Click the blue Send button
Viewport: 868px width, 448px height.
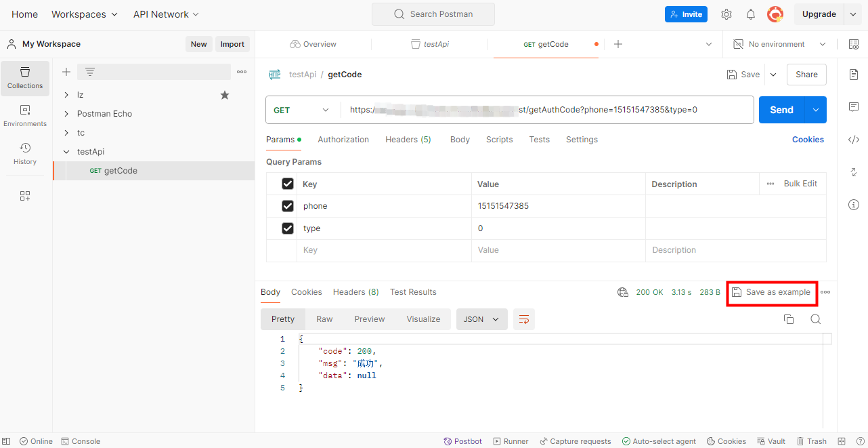[781, 110]
